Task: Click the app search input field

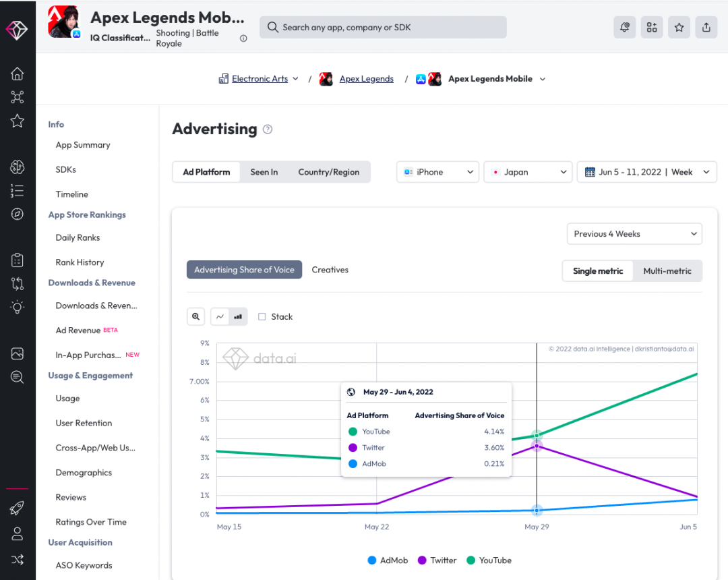Action: coord(383,27)
